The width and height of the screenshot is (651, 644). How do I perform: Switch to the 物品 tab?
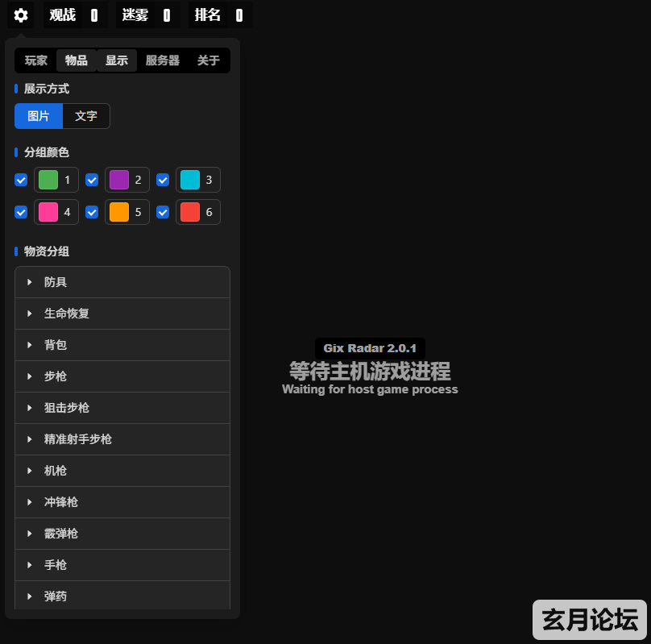(x=77, y=60)
